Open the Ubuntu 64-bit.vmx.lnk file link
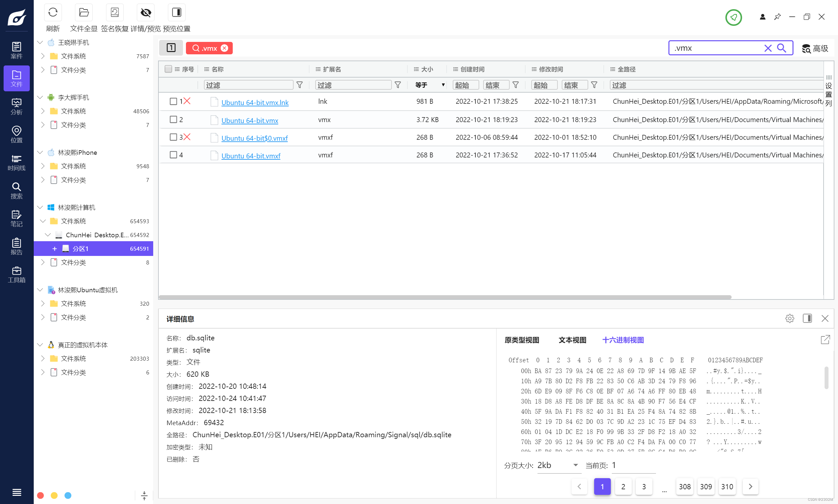 click(x=255, y=102)
